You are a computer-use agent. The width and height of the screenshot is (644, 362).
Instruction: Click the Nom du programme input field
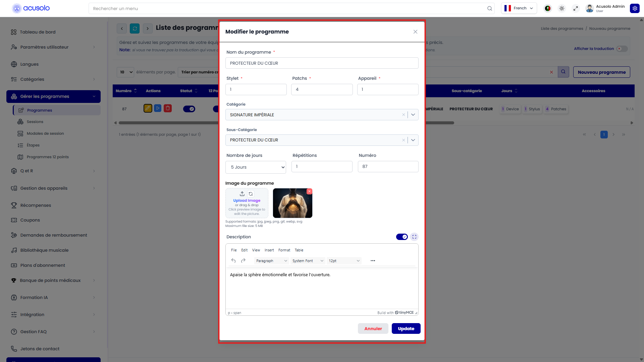322,63
